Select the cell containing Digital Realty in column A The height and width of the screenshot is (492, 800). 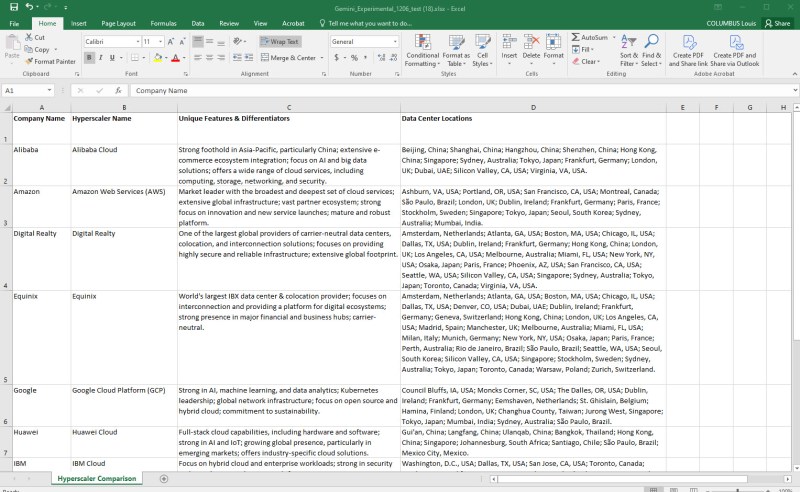[x=42, y=259]
